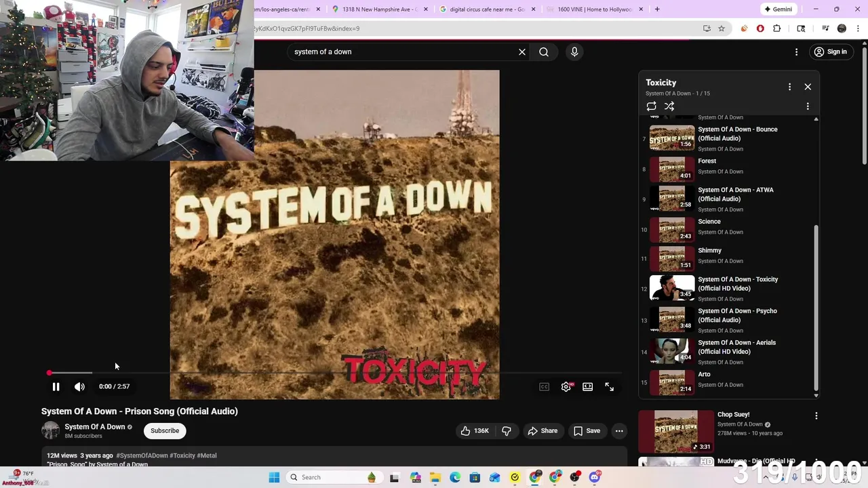Click the Share button
The width and height of the screenshot is (868, 488).
click(542, 430)
